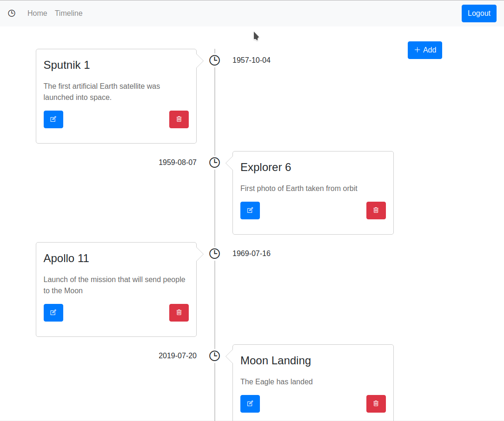This screenshot has width=504, height=421.
Task: Select the 1969-07-16 timeline marker
Action: pyautogui.click(x=214, y=254)
